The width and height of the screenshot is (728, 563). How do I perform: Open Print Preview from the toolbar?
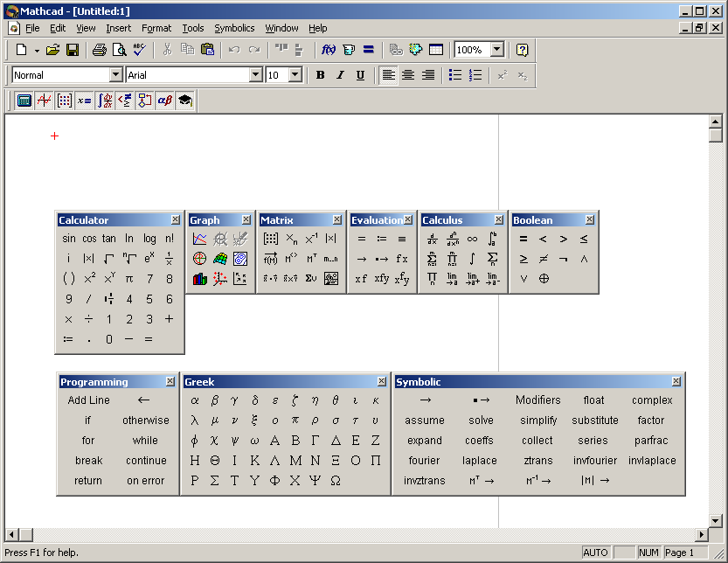click(x=120, y=50)
